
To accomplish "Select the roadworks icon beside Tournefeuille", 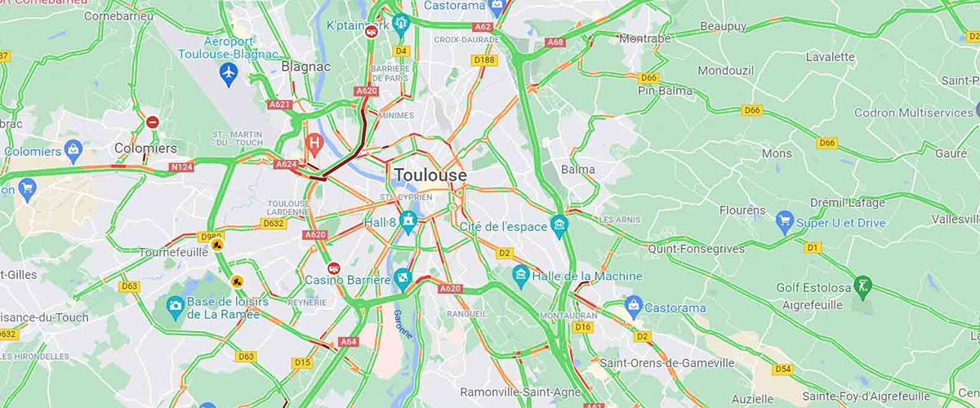I will point(216,243).
